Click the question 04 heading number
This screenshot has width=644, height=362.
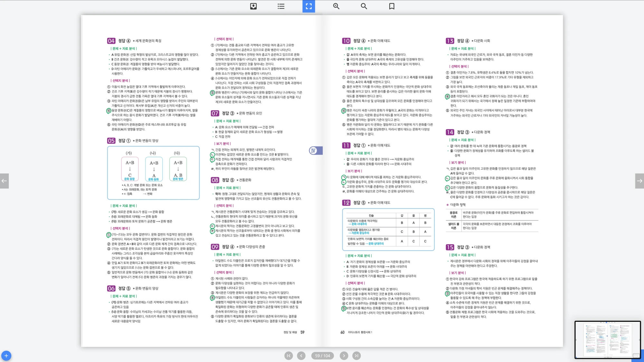coord(111,41)
